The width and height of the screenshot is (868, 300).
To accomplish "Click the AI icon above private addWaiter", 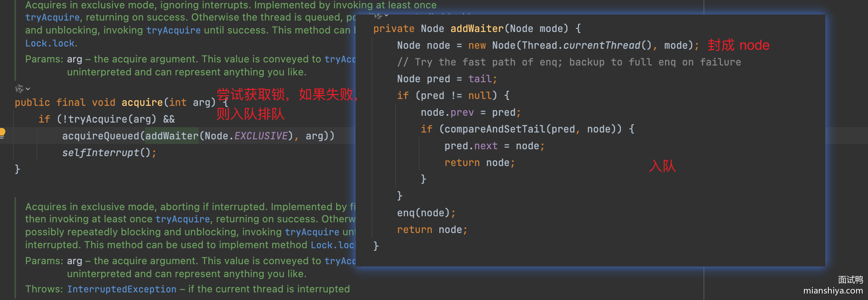I will point(377,16).
